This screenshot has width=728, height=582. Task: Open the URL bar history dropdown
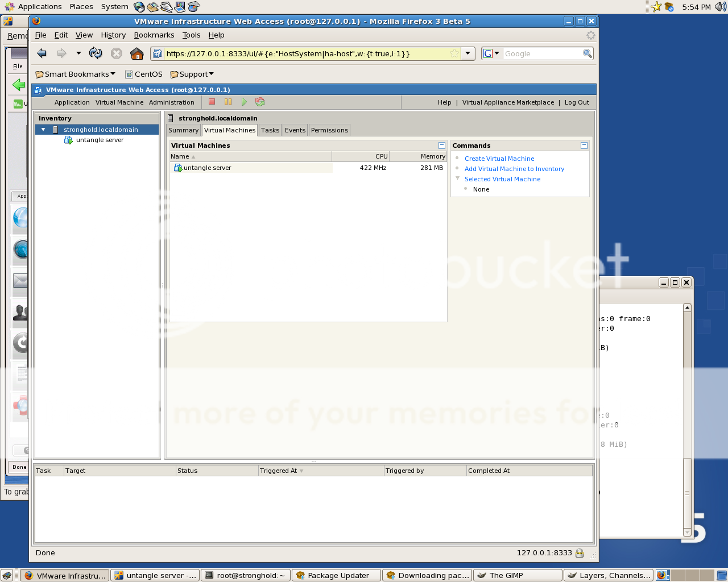point(468,53)
